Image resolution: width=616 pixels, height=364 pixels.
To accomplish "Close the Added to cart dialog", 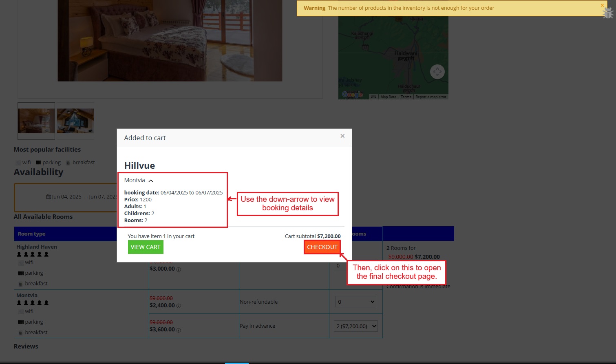I will pos(342,136).
